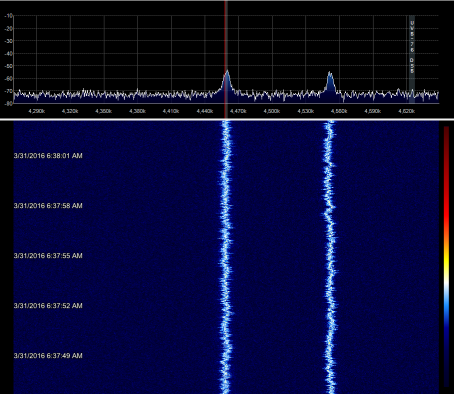Click the 3/31/2016 6:37:55 AM timestamp
Viewport: 454px width, 394px height.
coord(48,256)
